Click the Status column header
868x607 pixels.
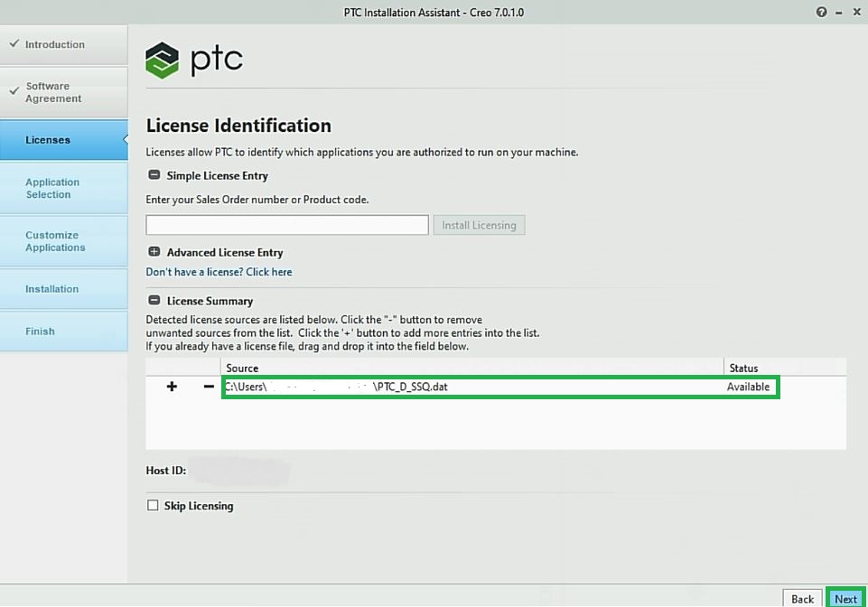[x=785, y=368]
